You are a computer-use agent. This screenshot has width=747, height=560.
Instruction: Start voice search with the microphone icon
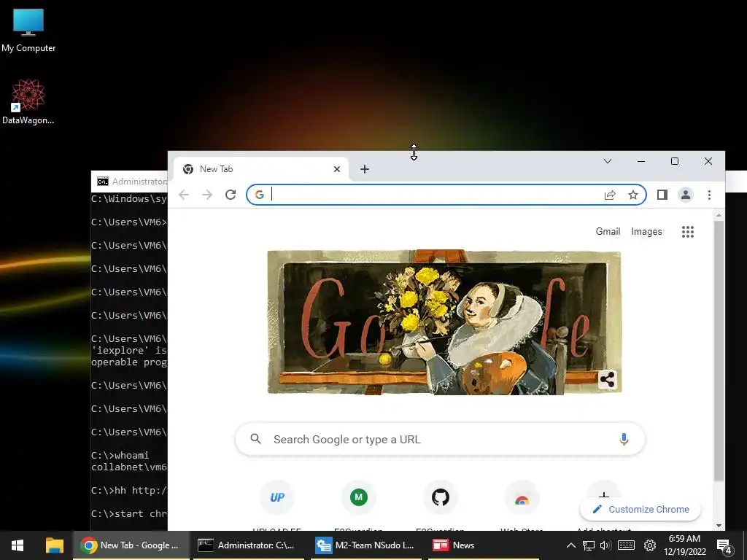tap(624, 439)
